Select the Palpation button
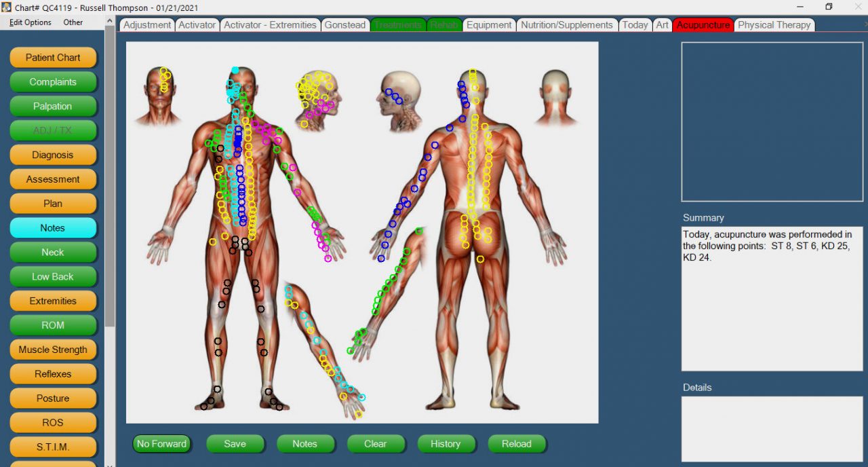Viewport: 868px width, 467px height. 53,106
